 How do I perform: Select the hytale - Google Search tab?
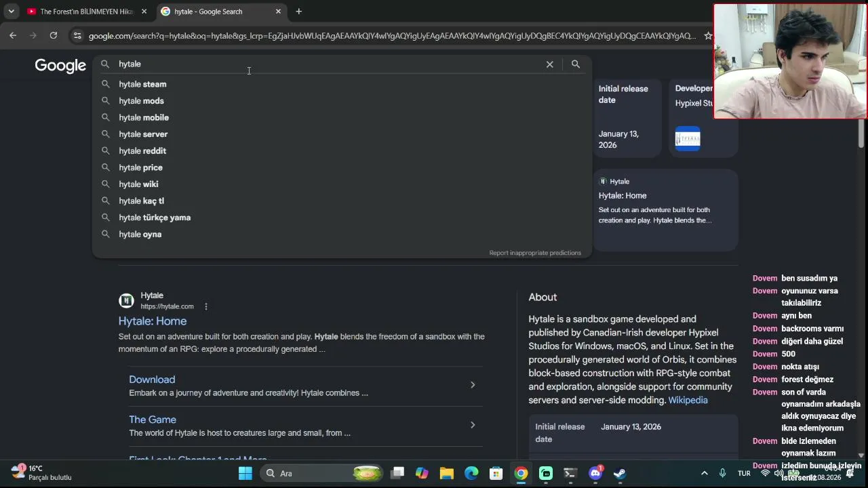pyautogui.click(x=222, y=12)
